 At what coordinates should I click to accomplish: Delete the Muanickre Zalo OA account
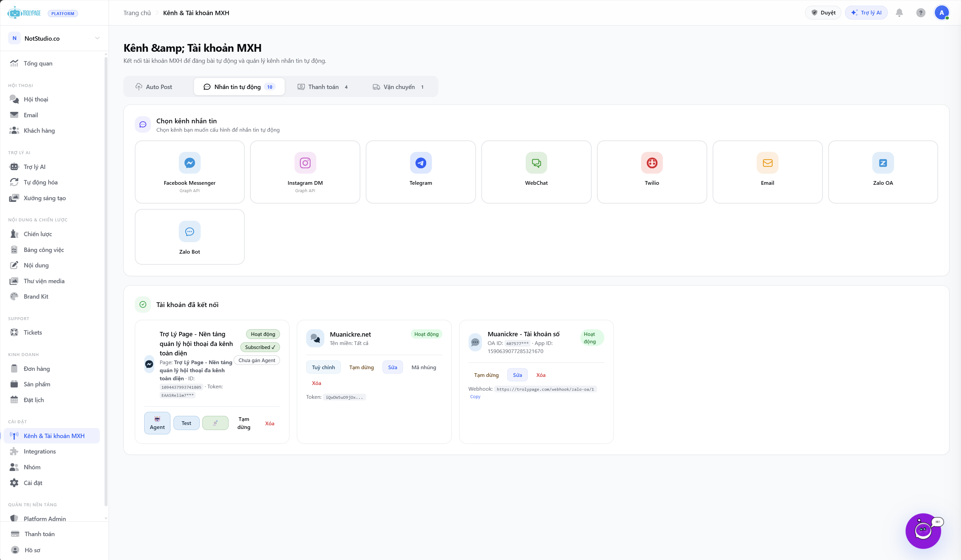click(x=541, y=375)
